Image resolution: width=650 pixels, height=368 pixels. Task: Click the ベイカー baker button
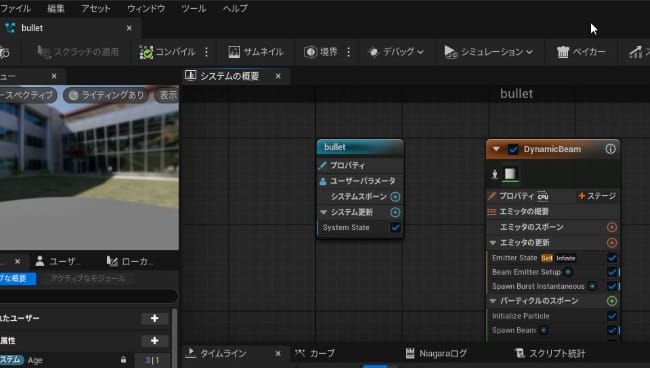click(x=581, y=52)
